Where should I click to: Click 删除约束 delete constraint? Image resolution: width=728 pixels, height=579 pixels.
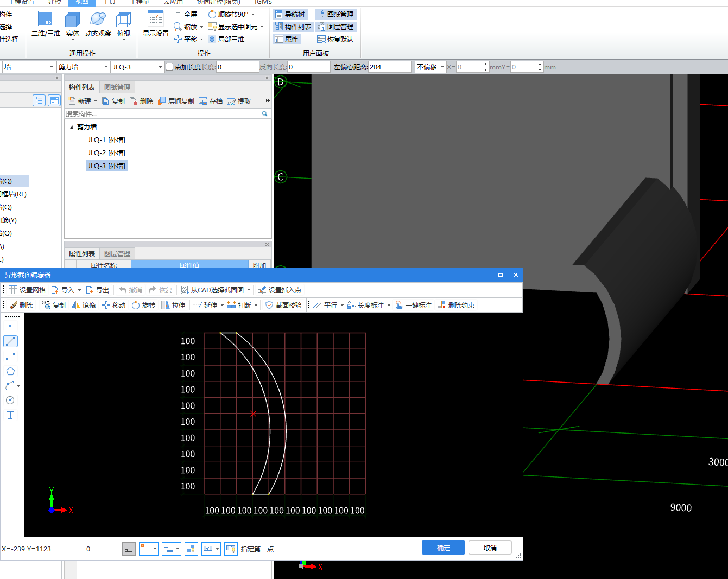(x=456, y=305)
